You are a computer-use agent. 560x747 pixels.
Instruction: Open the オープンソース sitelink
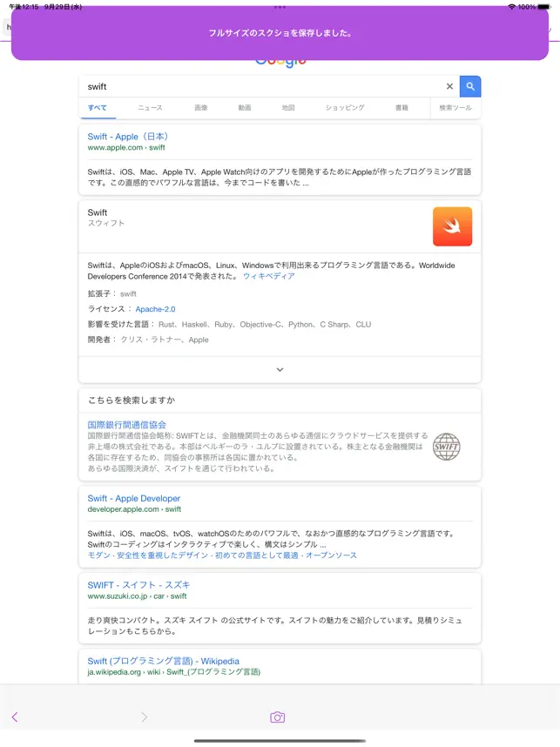[x=331, y=555]
